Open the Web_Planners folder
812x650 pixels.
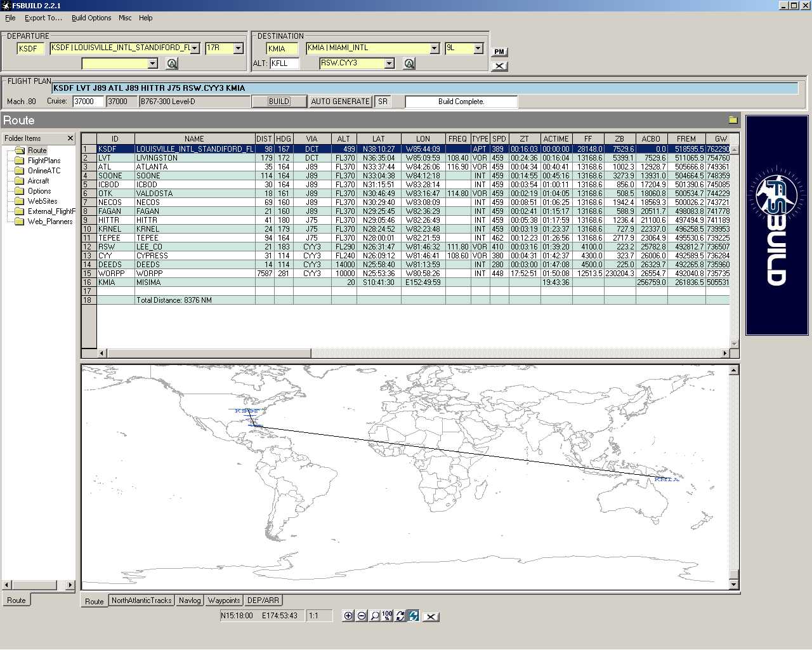(x=50, y=222)
